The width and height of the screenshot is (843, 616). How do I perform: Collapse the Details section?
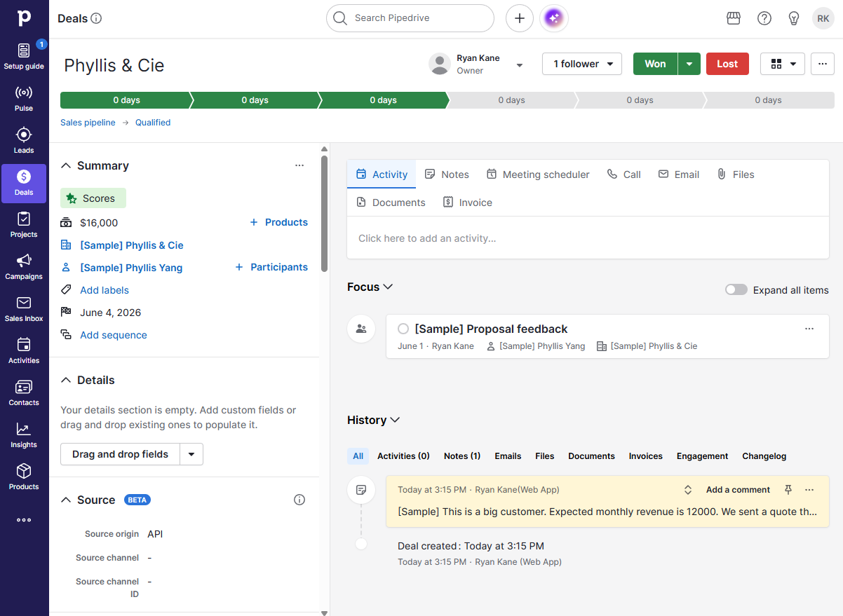tap(66, 380)
